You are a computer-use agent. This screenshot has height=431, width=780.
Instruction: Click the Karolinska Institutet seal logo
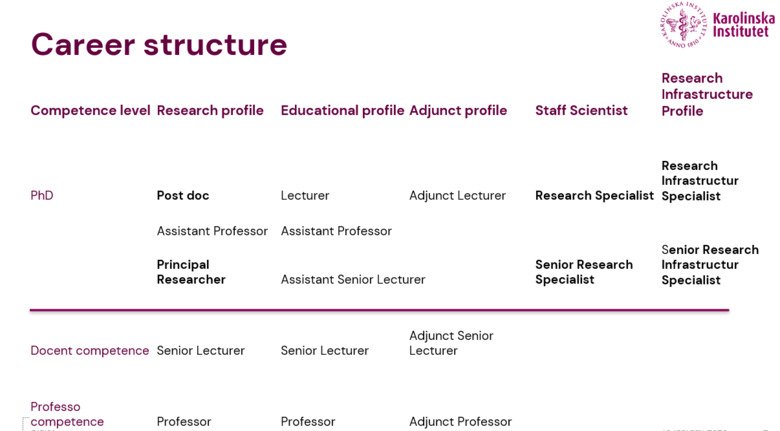click(684, 24)
